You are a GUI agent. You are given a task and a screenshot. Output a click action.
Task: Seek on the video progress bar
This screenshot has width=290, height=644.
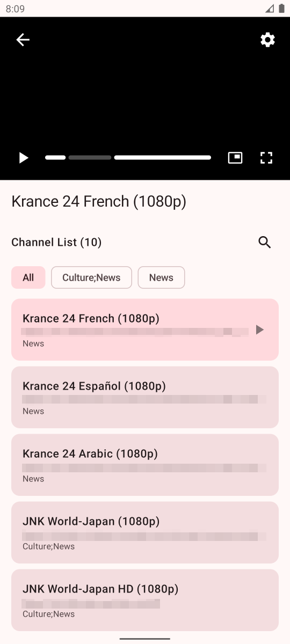point(128,158)
